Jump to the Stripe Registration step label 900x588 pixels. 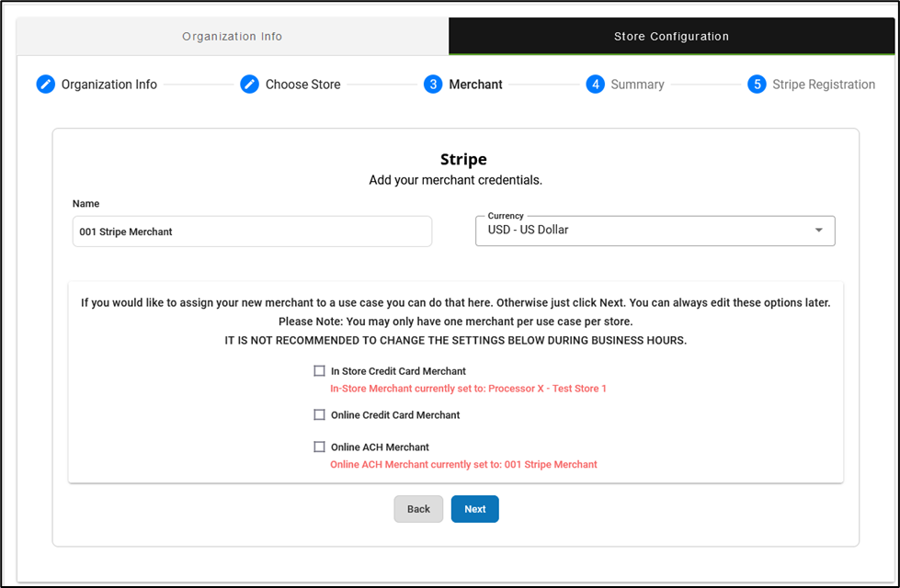tap(823, 85)
